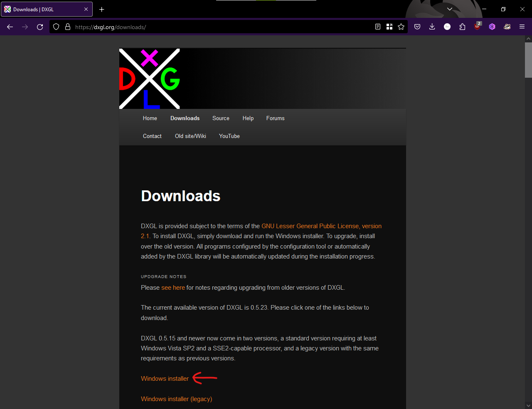
Task: Click the purple hexagon extension icon
Action: [x=492, y=27]
